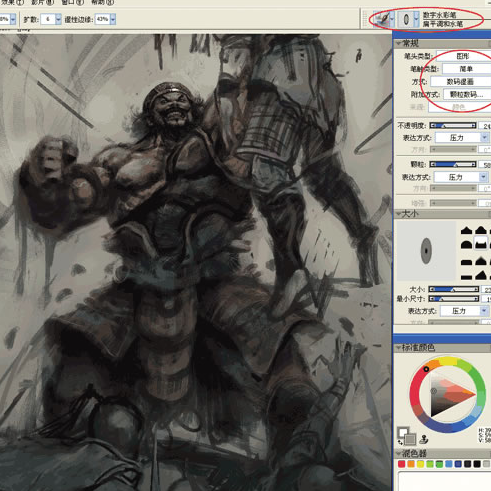
Task: Open the 笔触类型 stroke type dropdown
Action: click(x=466, y=69)
